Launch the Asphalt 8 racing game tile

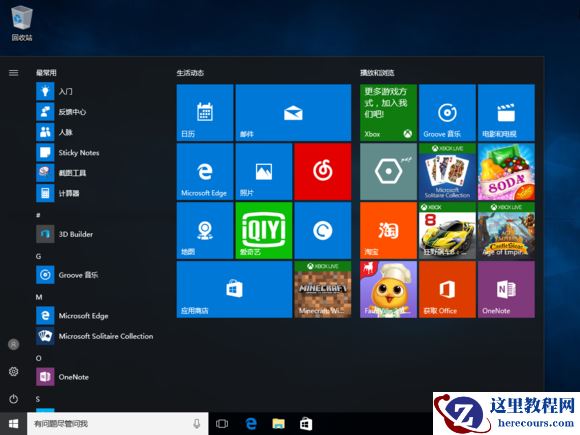point(447,230)
